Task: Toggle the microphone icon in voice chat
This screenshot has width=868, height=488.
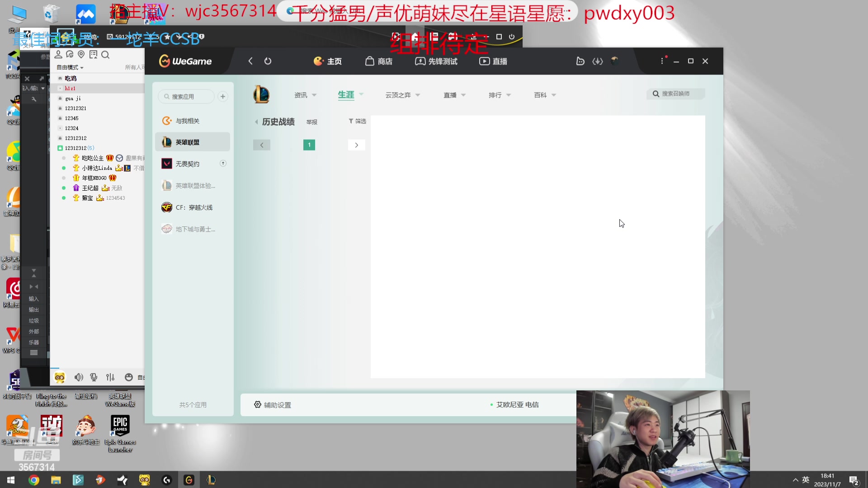Action: pos(94,377)
